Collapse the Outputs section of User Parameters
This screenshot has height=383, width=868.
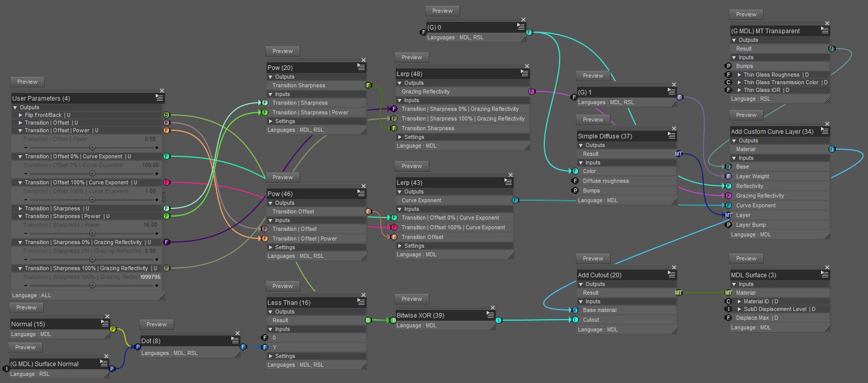(x=15, y=108)
